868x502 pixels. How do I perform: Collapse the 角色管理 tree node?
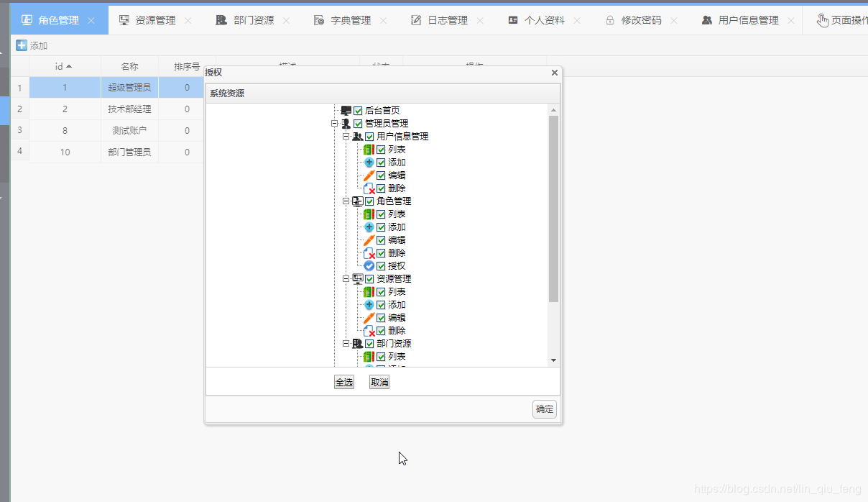(346, 201)
